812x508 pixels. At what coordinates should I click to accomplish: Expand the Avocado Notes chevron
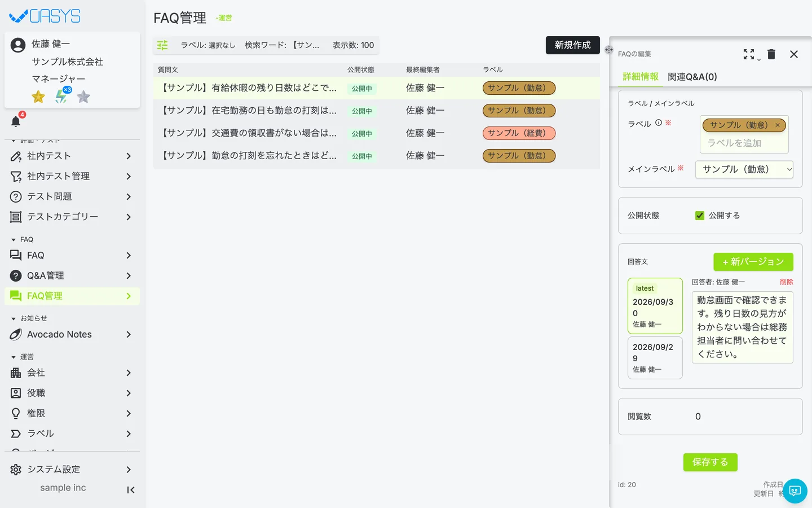pos(129,335)
